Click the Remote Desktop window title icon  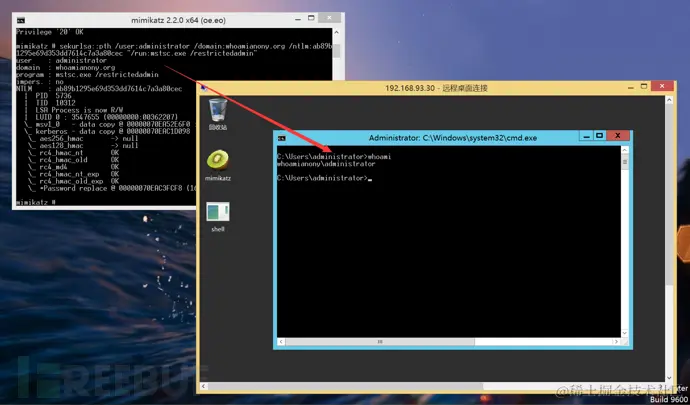203,88
